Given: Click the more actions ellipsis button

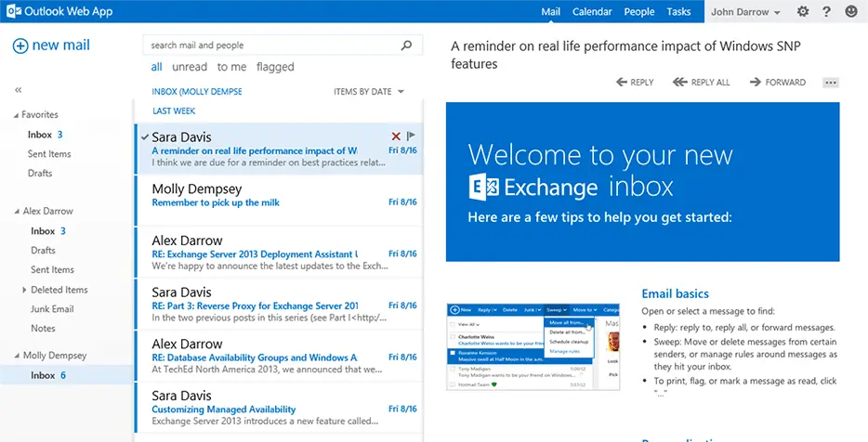Looking at the screenshot, I should pyautogui.click(x=831, y=83).
